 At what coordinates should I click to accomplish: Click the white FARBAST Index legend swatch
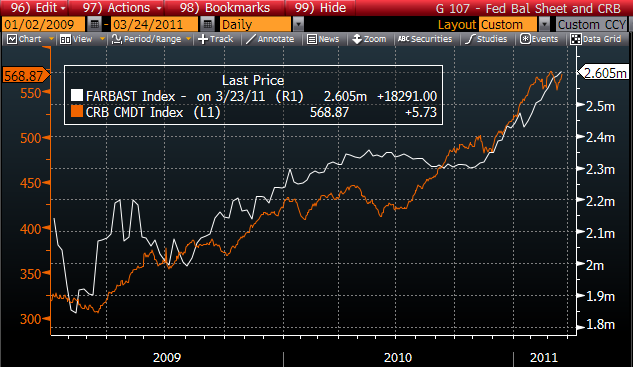coord(77,96)
